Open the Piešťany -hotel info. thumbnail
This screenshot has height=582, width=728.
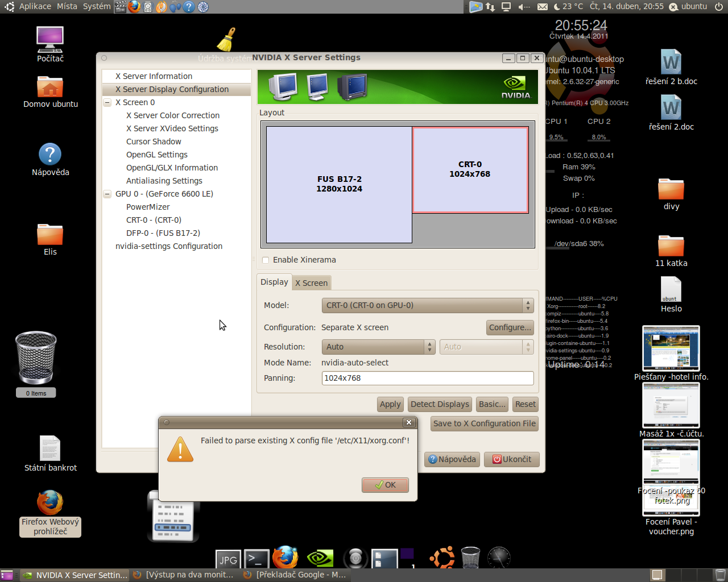(x=671, y=352)
